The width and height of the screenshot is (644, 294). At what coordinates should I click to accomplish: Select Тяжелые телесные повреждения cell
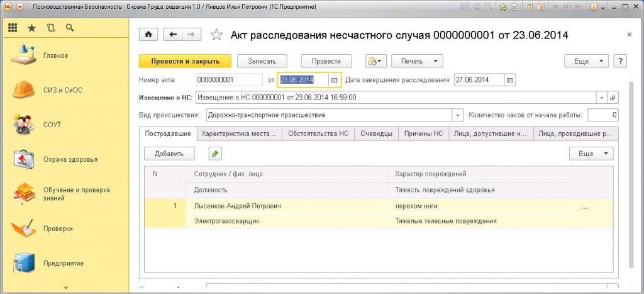(479, 221)
